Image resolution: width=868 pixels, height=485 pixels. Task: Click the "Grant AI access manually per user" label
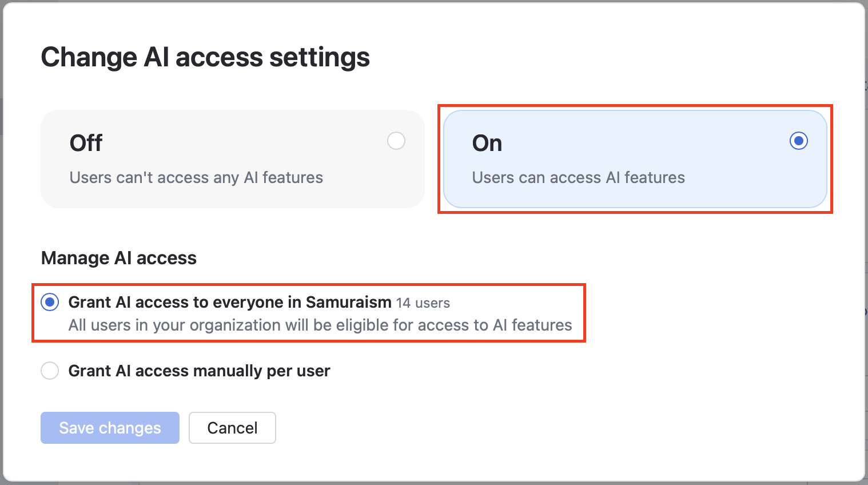coord(200,371)
